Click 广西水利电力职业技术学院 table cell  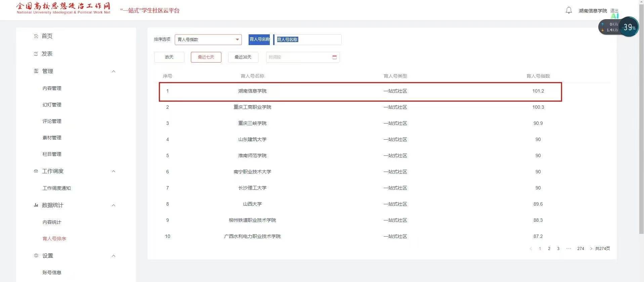coord(252,236)
